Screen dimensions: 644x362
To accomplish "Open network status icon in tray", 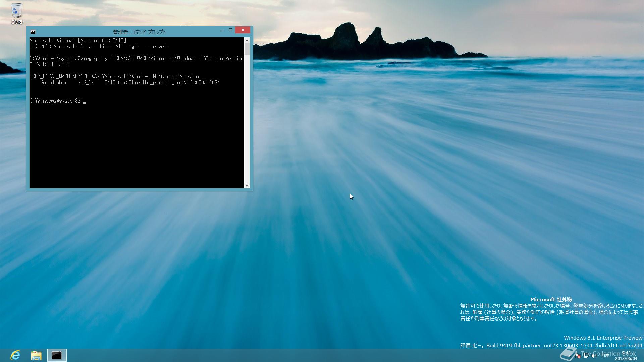I will coord(586,356).
